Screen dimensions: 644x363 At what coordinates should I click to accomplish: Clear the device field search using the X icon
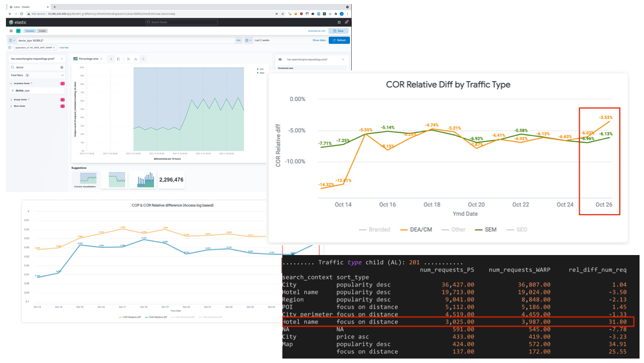tap(62, 67)
